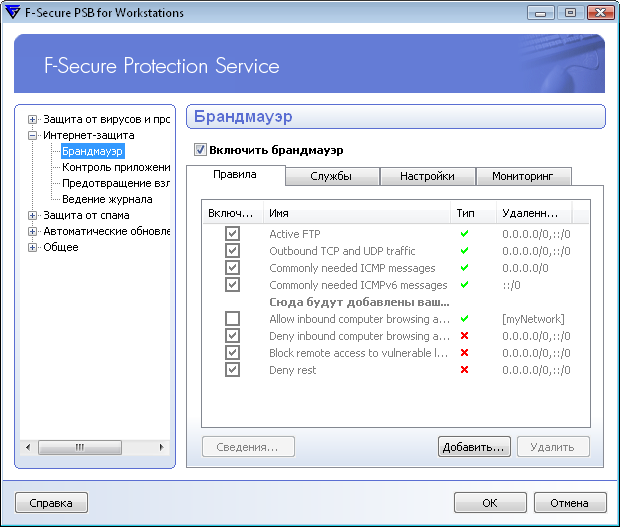The height and width of the screenshot is (527, 620).
Task: Select Общее tree item
Action: tap(61, 247)
